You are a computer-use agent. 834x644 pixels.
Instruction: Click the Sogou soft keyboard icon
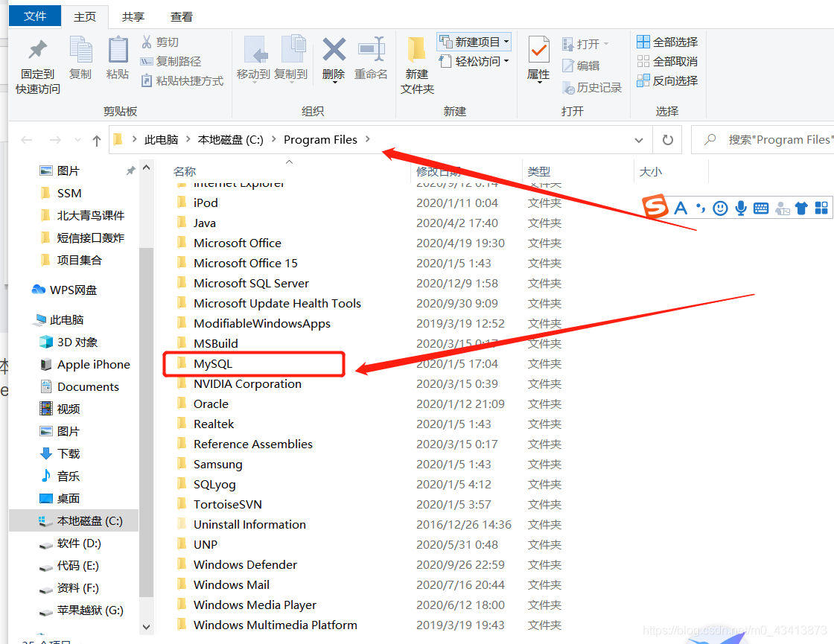point(761,208)
